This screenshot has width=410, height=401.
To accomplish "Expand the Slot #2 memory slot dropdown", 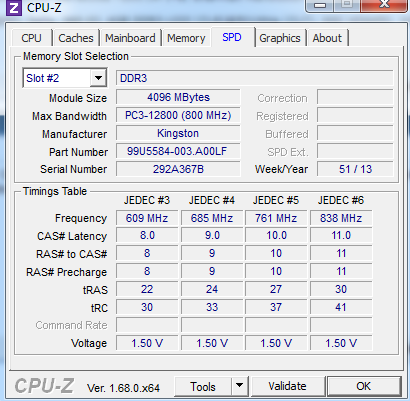I will [98, 78].
